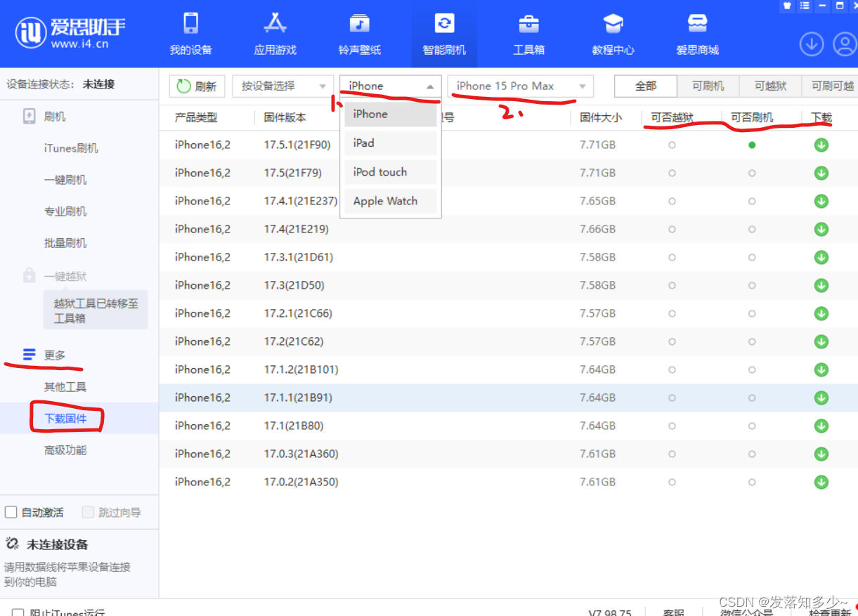Open the 按设备选择 dropdown
This screenshot has width=858, height=616.
283,86
